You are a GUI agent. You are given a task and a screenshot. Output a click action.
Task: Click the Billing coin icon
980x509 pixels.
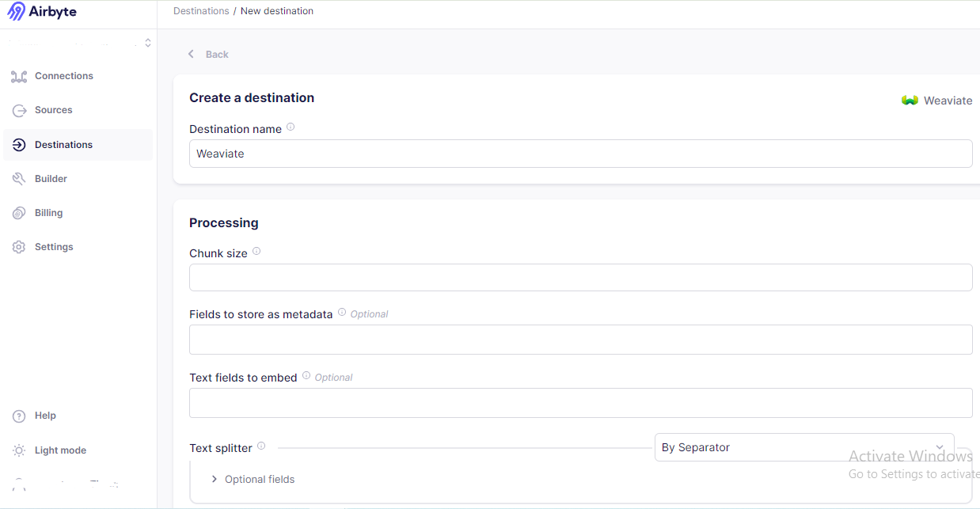(x=19, y=213)
